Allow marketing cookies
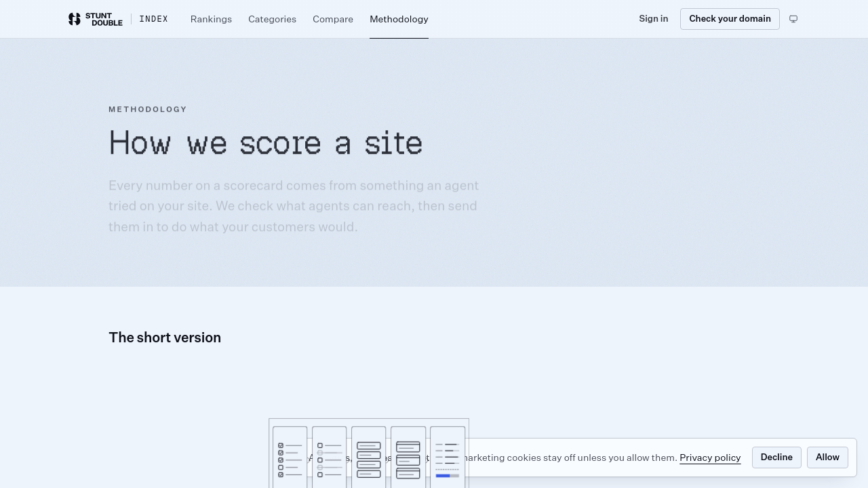Screen dimensions: 868x488 tap(827, 457)
